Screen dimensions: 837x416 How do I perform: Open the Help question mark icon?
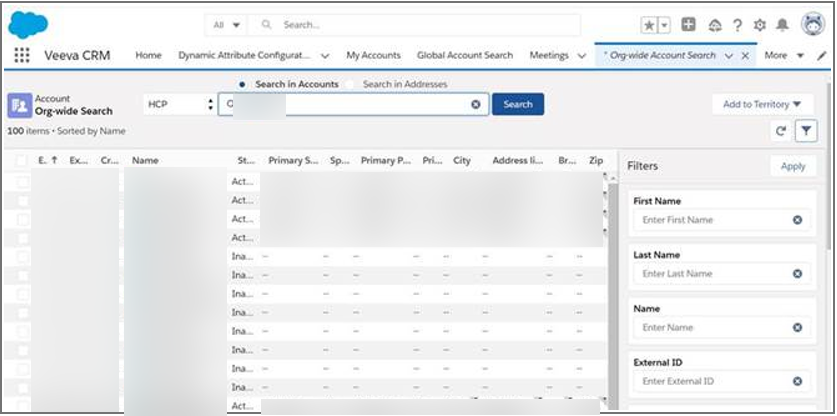pos(737,25)
